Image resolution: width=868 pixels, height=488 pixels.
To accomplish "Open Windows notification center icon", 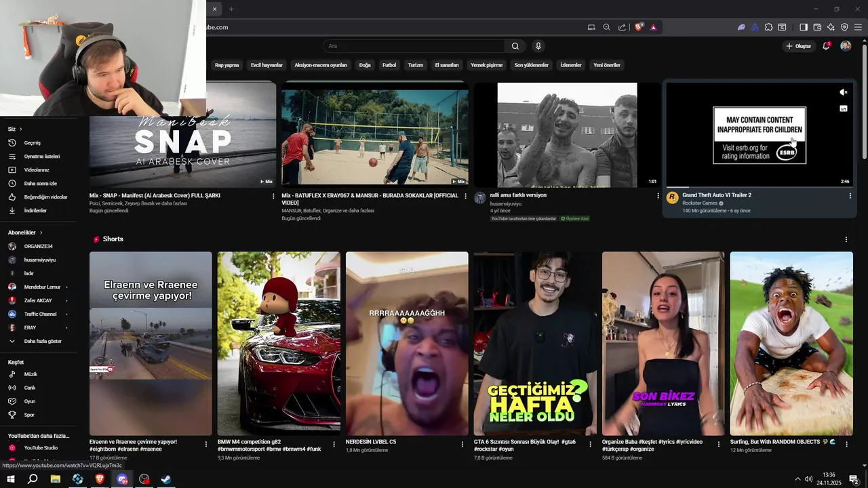I will [x=854, y=479].
